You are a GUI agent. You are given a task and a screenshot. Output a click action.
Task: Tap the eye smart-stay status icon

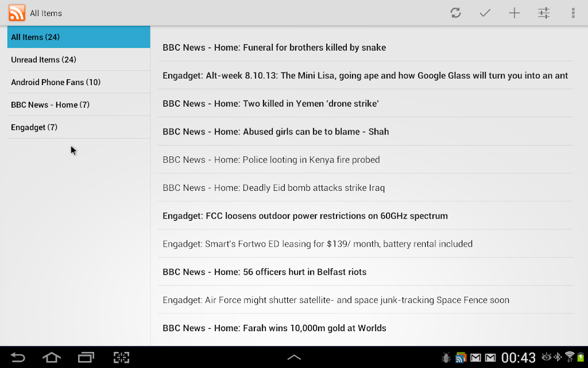point(547,356)
